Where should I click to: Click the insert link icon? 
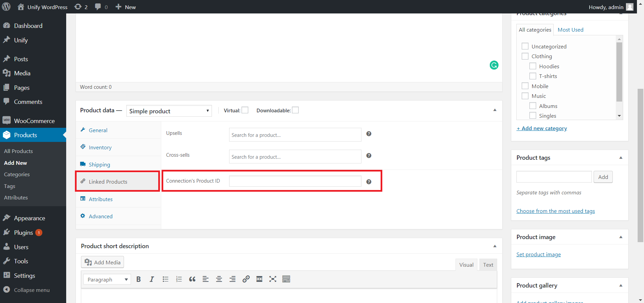[246, 279]
